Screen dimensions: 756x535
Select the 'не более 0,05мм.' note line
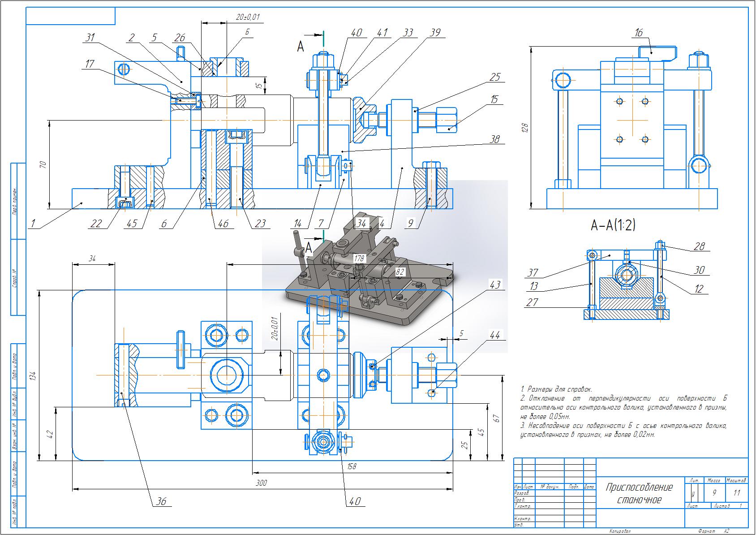[545, 416]
